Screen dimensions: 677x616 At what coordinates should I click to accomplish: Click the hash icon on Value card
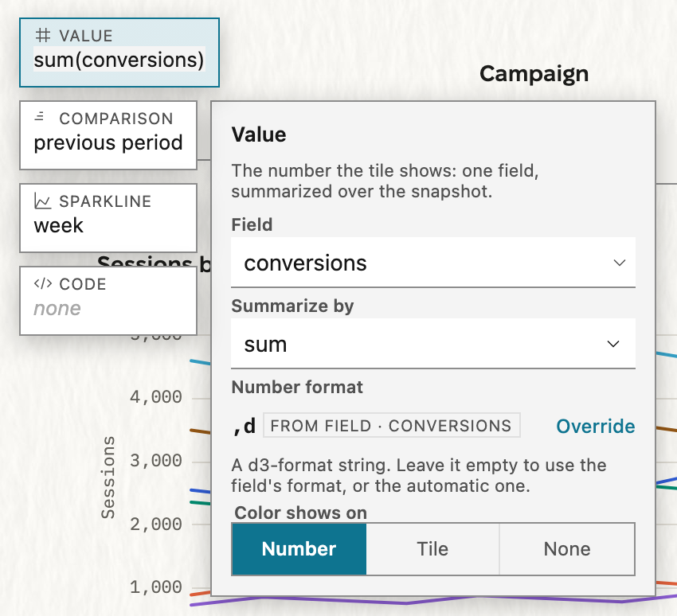pos(43,35)
